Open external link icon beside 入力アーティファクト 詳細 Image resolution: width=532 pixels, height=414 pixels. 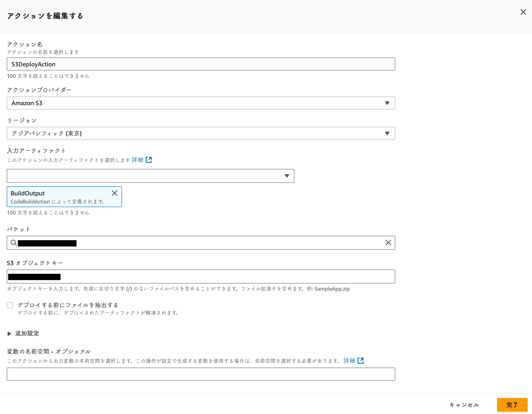(149, 160)
